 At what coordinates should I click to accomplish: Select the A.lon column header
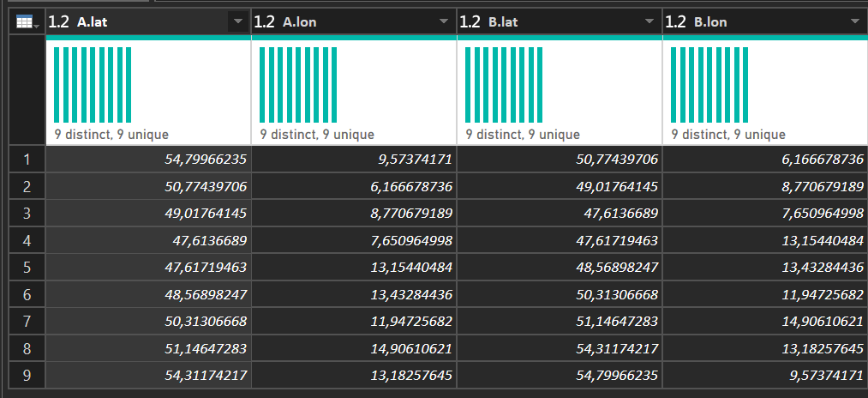click(354, 21)
